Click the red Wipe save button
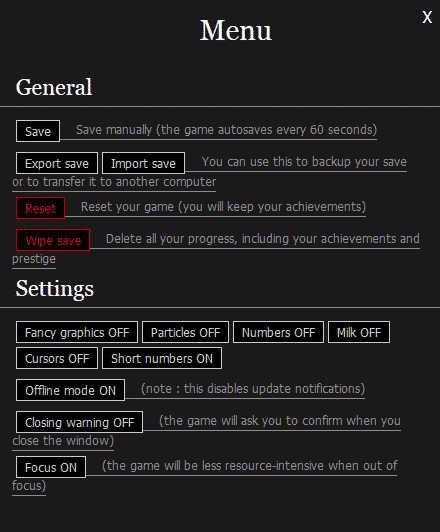Screen dimensions: 440x532 (x=53, y=240)
